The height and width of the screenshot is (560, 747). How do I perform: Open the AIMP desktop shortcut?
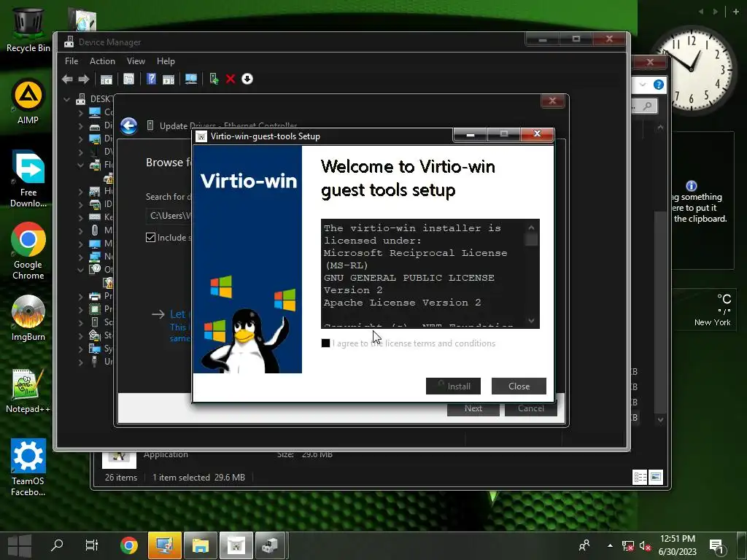click(x=28, y=102)
